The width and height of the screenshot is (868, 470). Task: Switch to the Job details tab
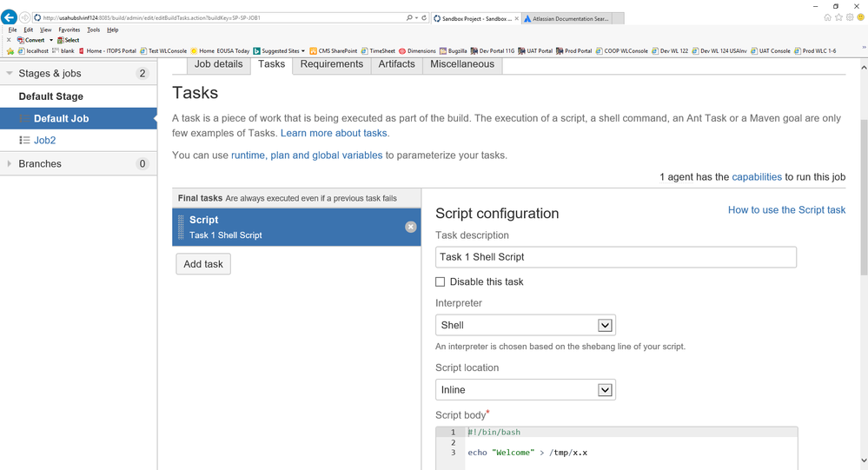[219, 64]
